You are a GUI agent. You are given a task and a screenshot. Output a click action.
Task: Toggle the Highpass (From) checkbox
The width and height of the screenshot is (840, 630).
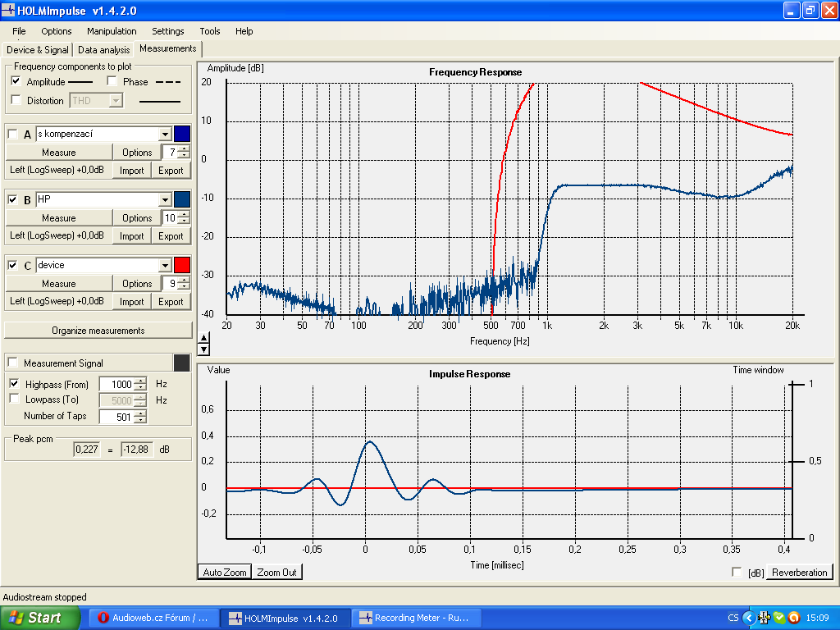tap(15, 384)
